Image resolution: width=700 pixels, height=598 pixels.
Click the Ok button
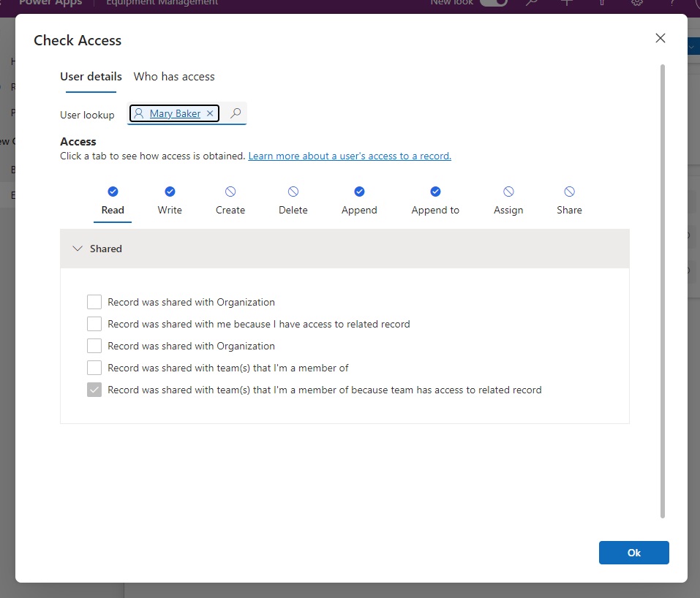click(634, 553)
